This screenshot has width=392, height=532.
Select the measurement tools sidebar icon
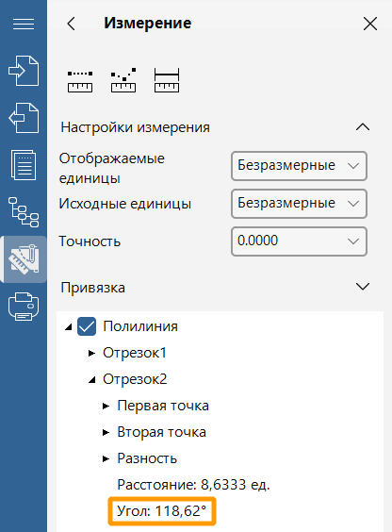click(24, 259)
